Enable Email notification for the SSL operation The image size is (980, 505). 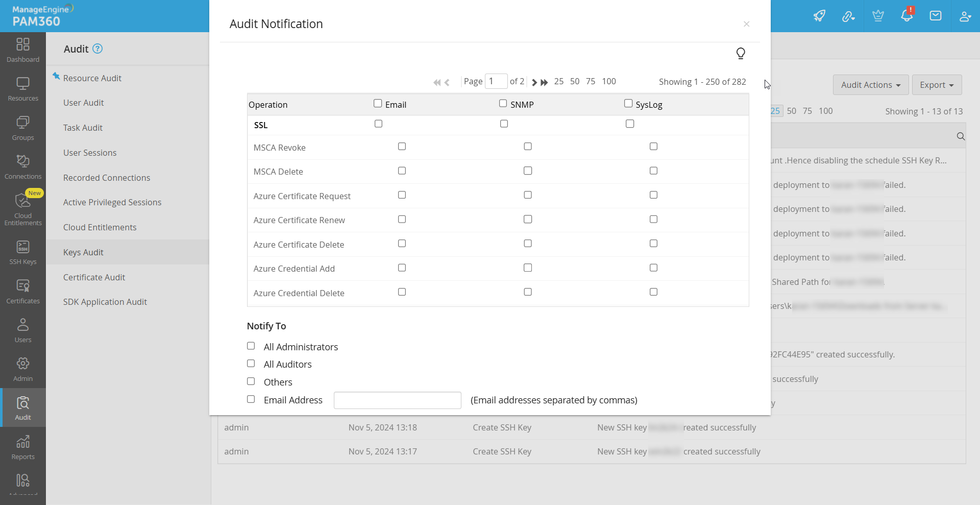[378, 124]
